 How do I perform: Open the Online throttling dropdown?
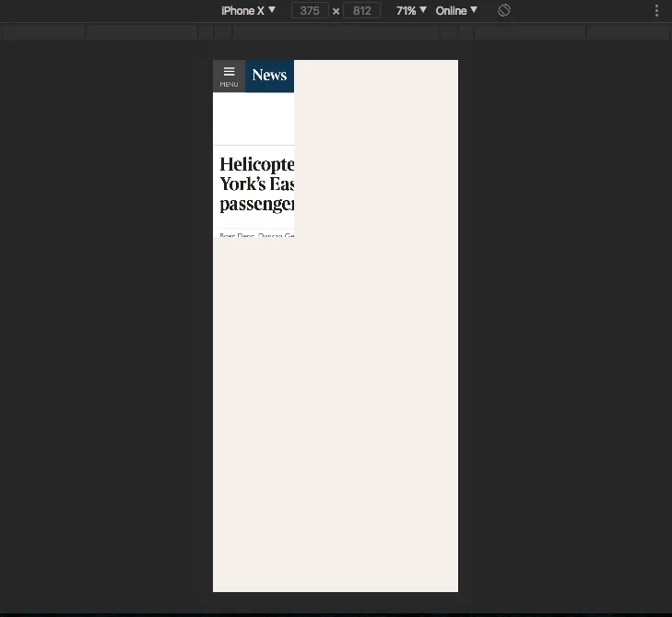[x=456, y=11]
